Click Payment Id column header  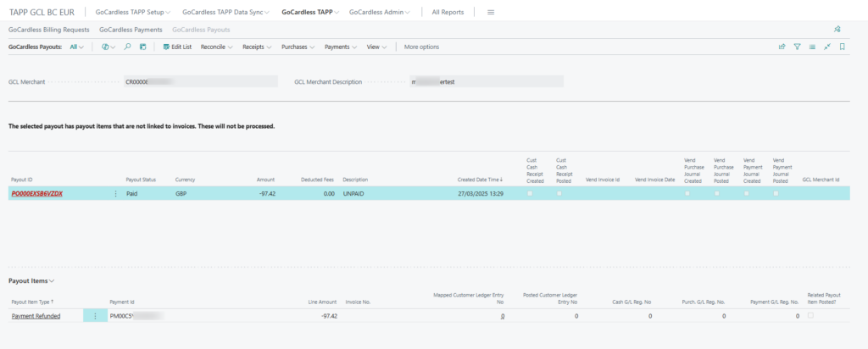122,302
